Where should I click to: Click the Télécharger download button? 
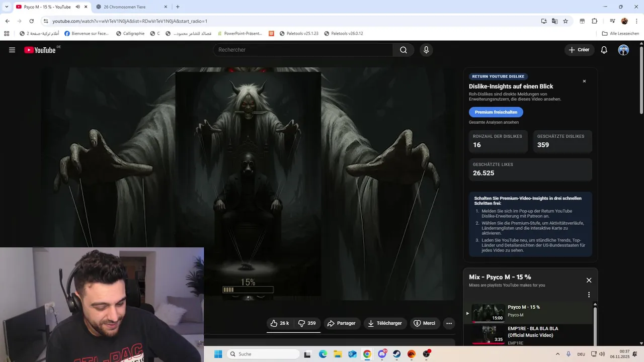pyautogui.click(x=385, y=323)
